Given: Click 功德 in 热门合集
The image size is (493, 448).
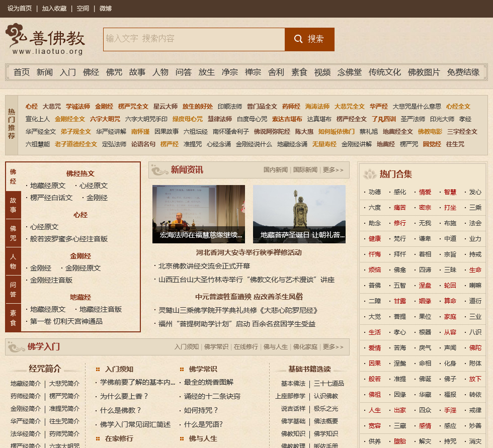Looking at the screenshot, I should point(374,192).
